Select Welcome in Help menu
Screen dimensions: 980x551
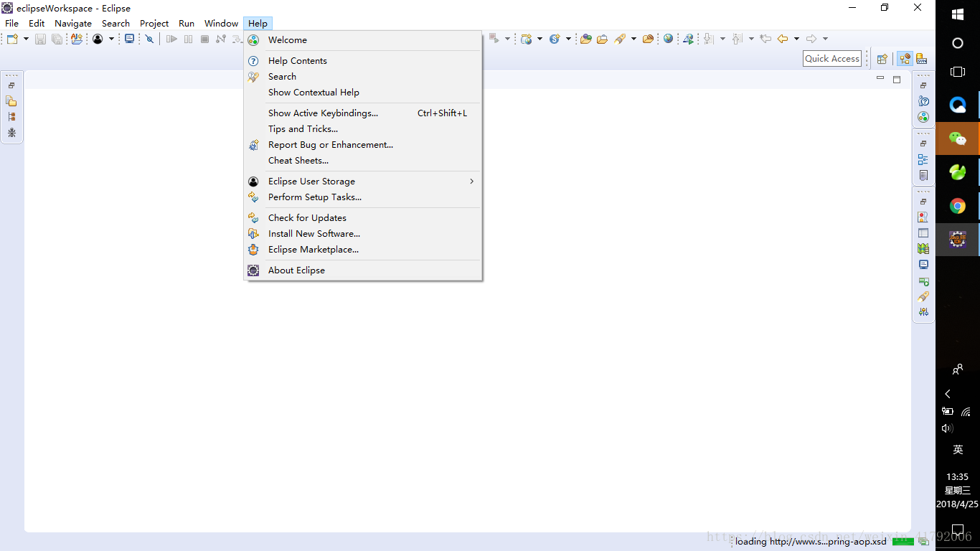[363, 40]
